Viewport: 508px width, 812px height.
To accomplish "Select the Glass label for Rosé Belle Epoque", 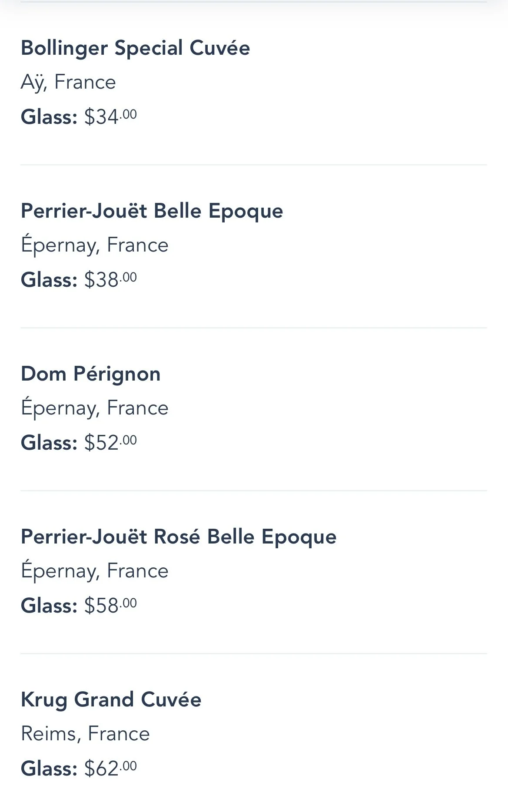I will [49, 605].
